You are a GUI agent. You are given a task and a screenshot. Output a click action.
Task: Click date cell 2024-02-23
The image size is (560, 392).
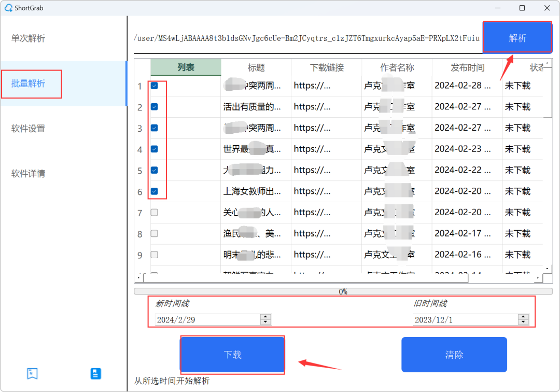467,149
